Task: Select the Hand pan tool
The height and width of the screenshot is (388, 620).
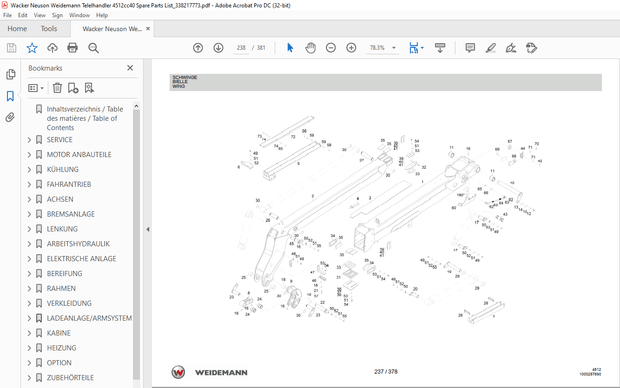Action: (310, 48)
